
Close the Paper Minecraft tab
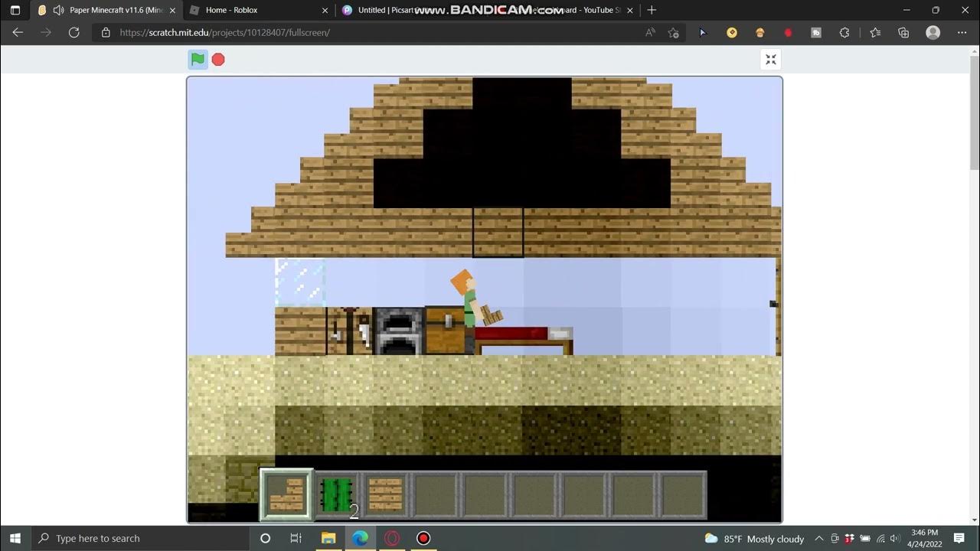172,10
